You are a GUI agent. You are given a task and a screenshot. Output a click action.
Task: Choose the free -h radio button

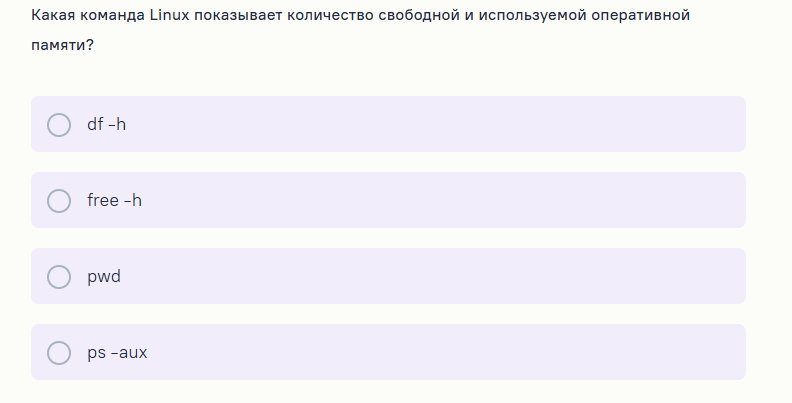click(x=59, y=200)
